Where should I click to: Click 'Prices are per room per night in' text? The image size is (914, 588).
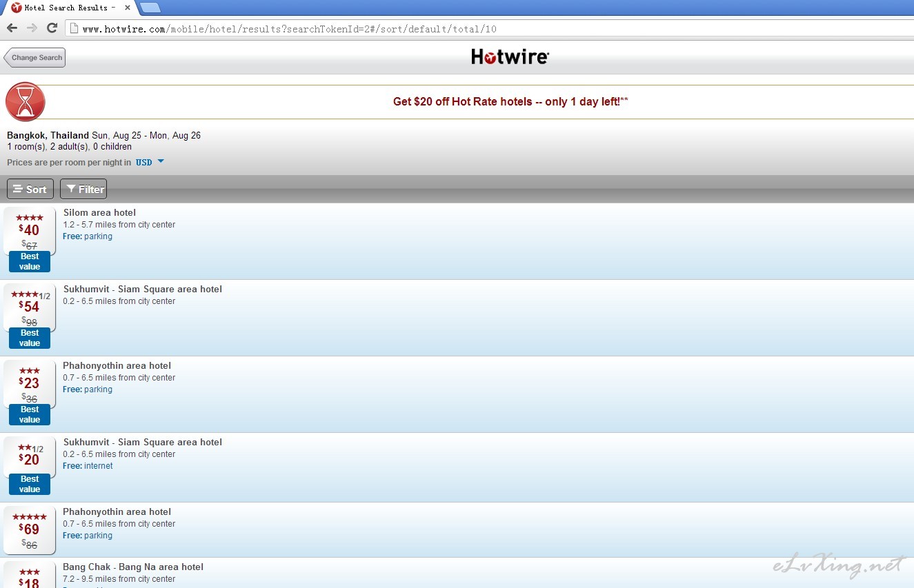pyautogui.click(x=69, y=163)
